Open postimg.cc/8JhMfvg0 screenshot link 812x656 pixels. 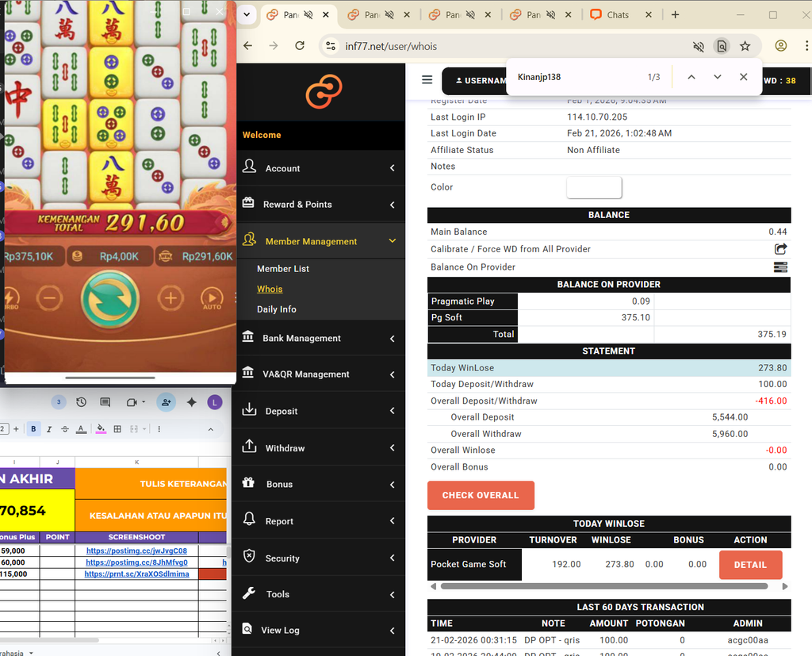coord(136,562)
